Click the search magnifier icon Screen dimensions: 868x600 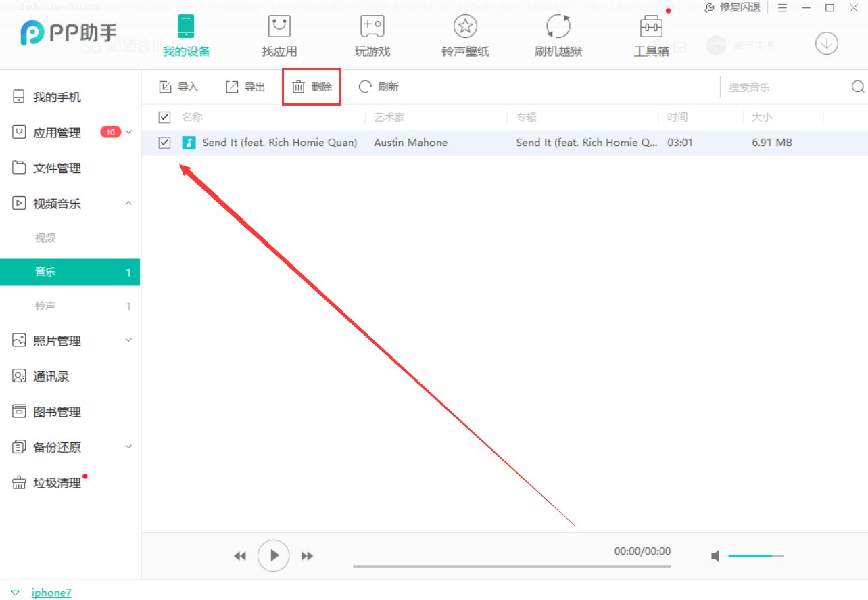coord(857,87)
